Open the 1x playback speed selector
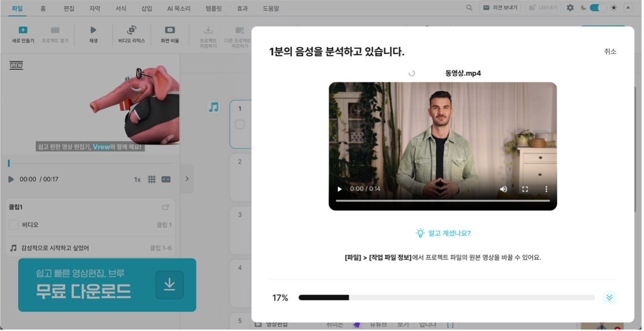 click(x=137, y=179)
